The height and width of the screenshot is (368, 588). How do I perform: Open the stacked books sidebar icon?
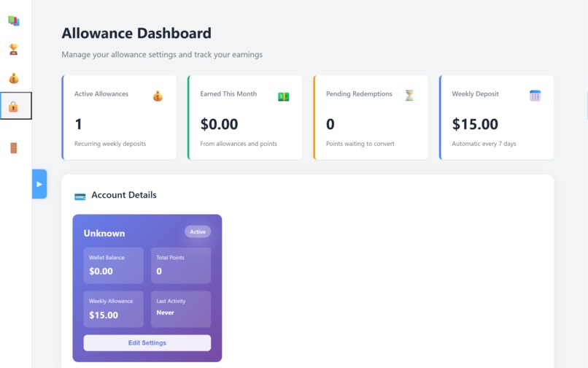coord(14,20)
